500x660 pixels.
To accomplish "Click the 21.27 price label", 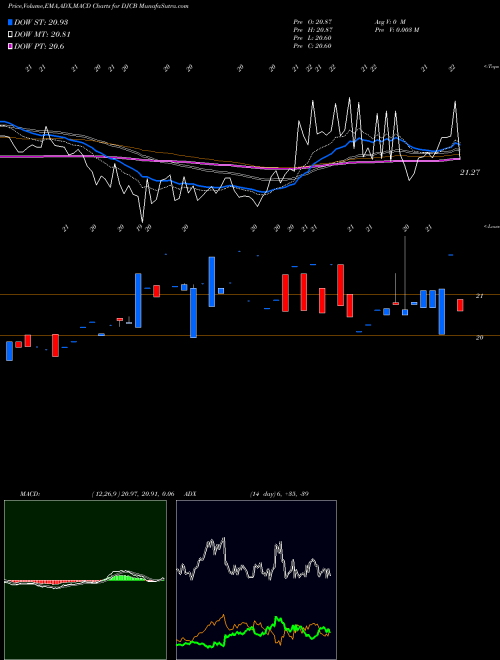I will (470, 172).
